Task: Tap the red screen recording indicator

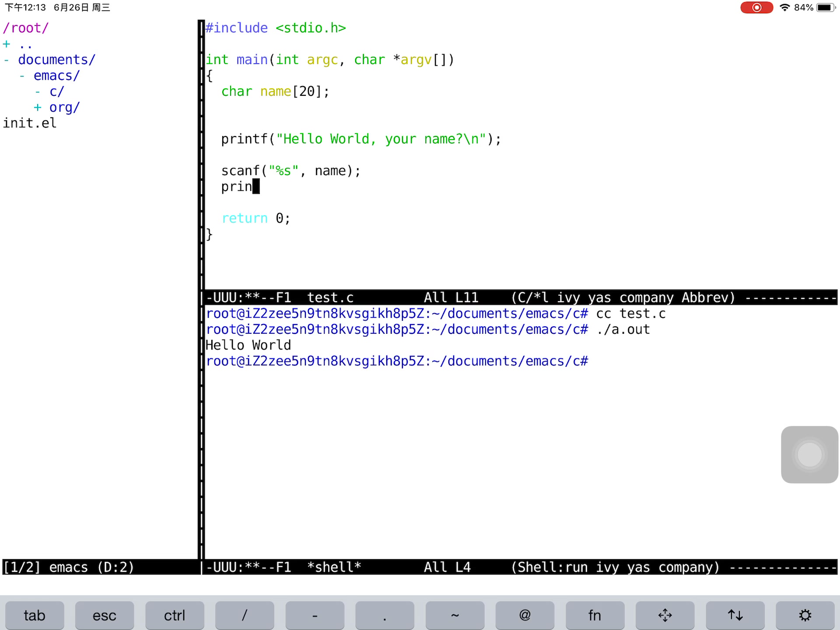Action: (756, 7)
